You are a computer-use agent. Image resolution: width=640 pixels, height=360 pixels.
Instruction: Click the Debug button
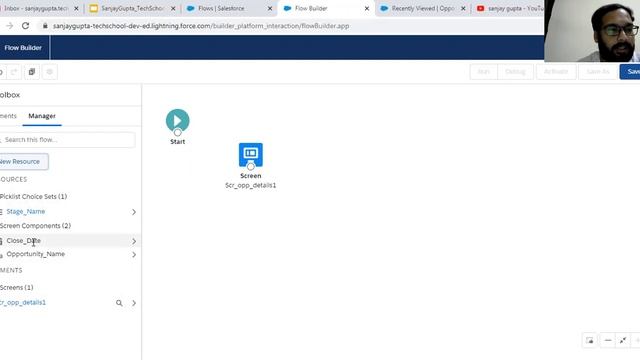coord(515,72)
